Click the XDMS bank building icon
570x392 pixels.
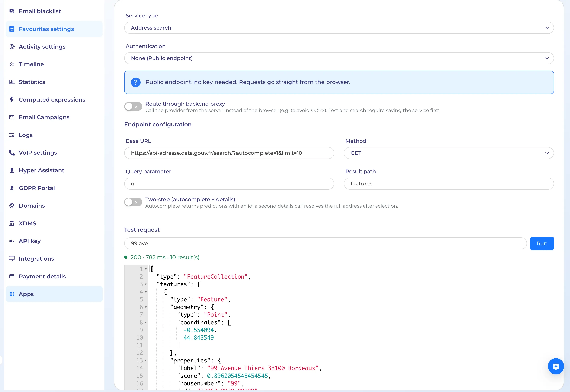(x=12, y=223)
